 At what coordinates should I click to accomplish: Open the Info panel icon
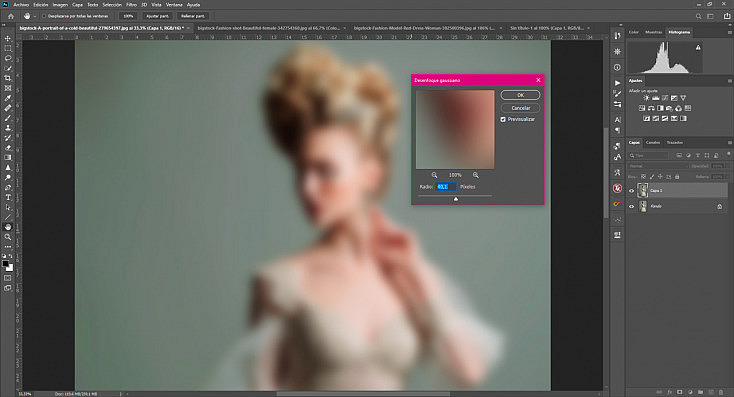coord(617,67)
